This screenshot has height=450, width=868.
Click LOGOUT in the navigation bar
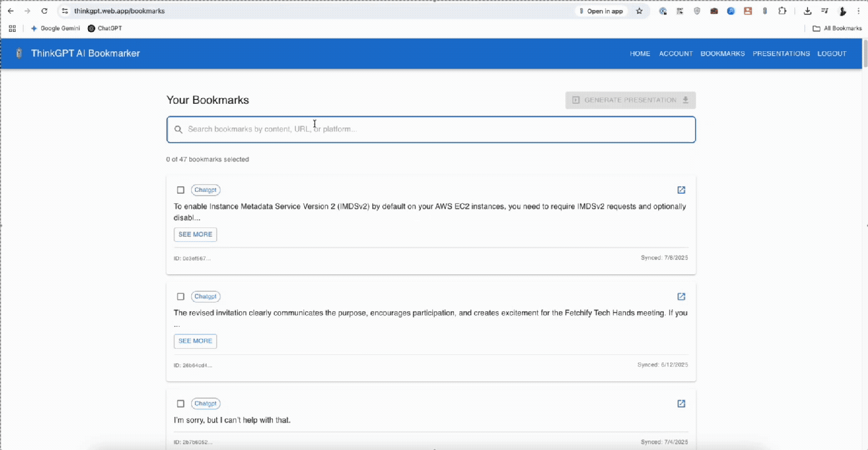tap(832, 54)
